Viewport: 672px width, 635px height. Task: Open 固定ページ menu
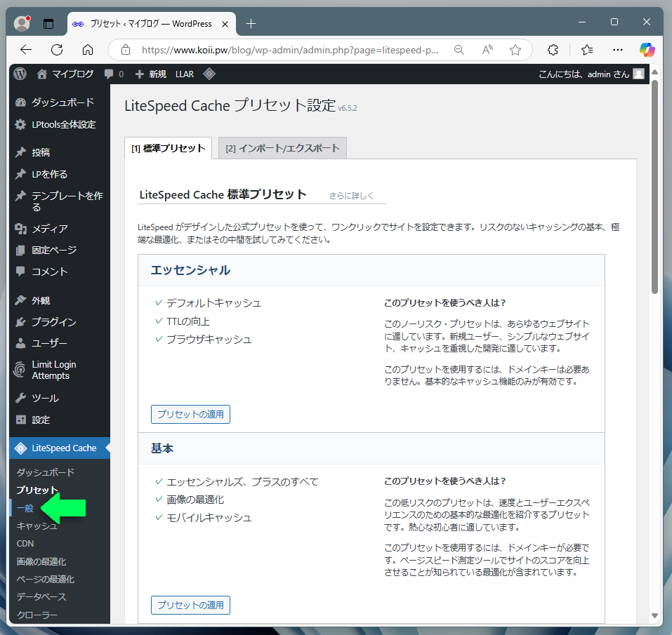pyautogui.click(x=60, y=250)
